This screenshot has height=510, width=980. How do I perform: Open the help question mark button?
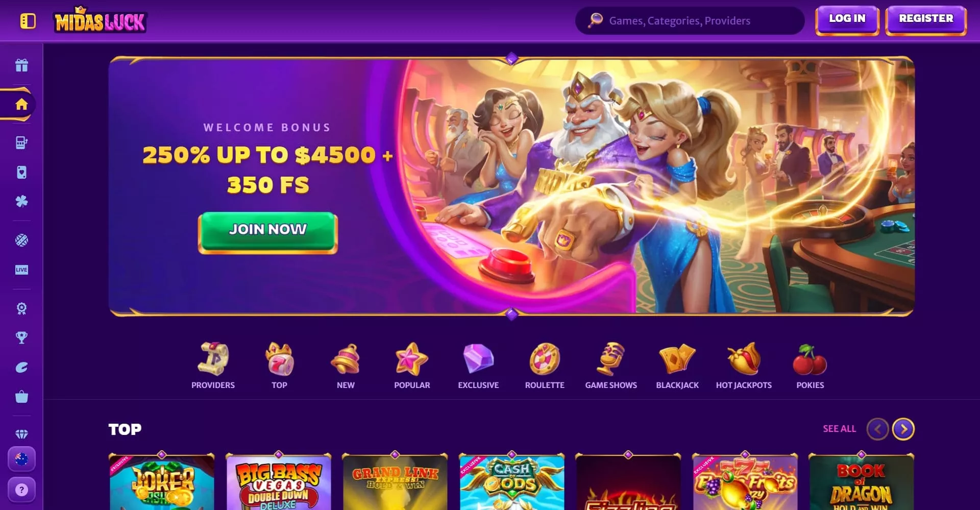point(21,490)
